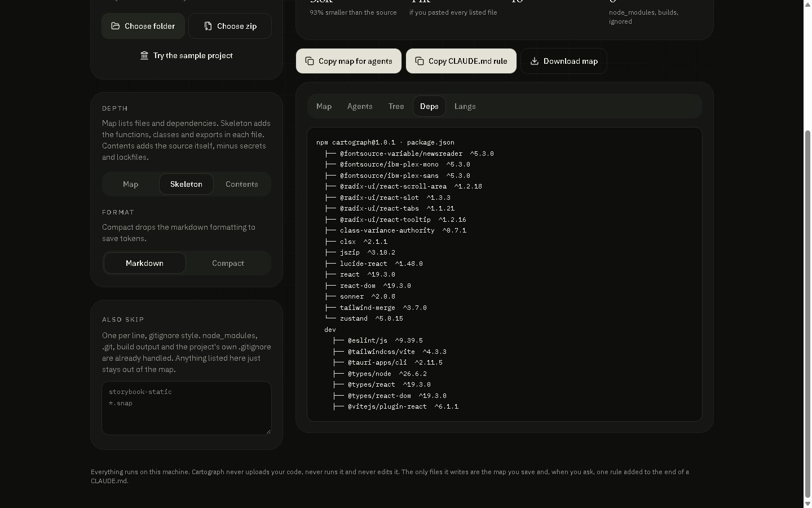Open the Agents tab
The width and height of the screenshot is (812, 508).
coord(360,106)
